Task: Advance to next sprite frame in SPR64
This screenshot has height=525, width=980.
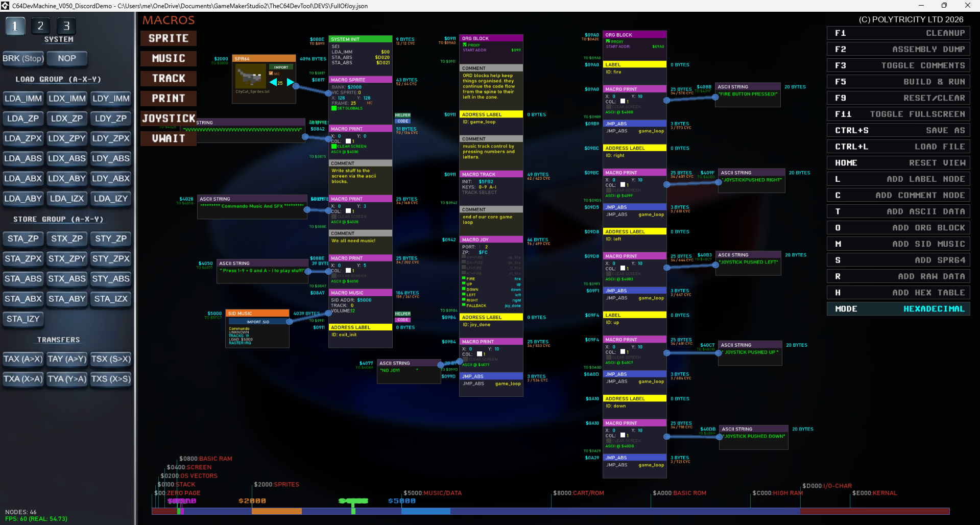Action: pyautogui.click(x=290, y=82)
